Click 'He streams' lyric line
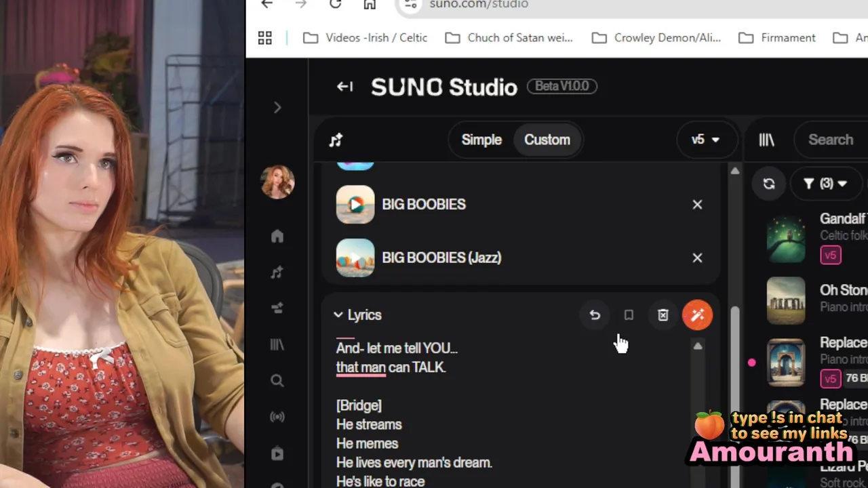Viewport: 868px width, 488px height. click(369, 424)
